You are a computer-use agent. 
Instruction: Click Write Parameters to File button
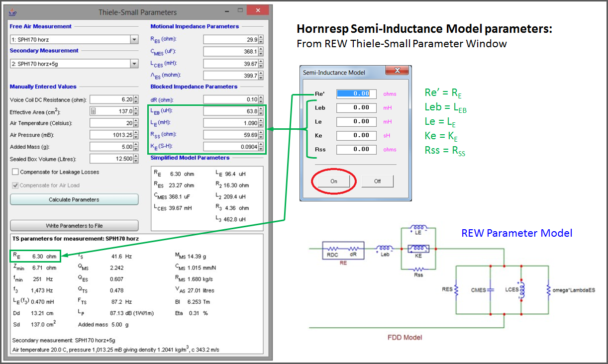[74, 226]
